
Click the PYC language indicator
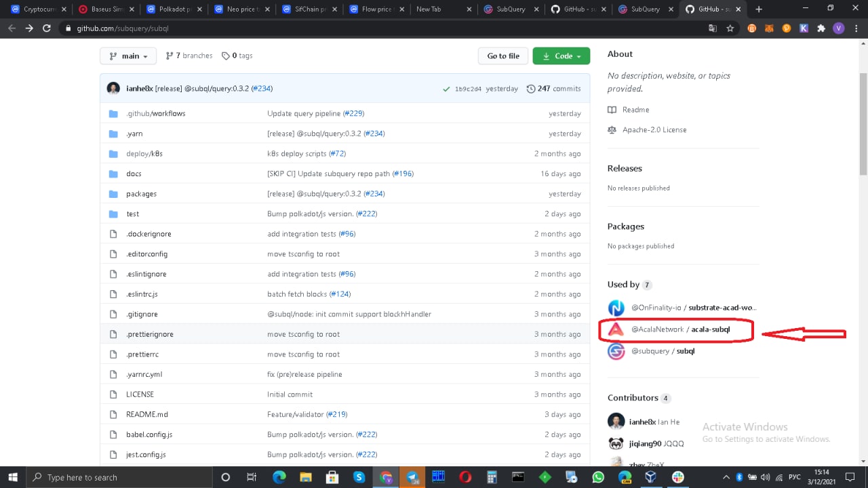795,477
